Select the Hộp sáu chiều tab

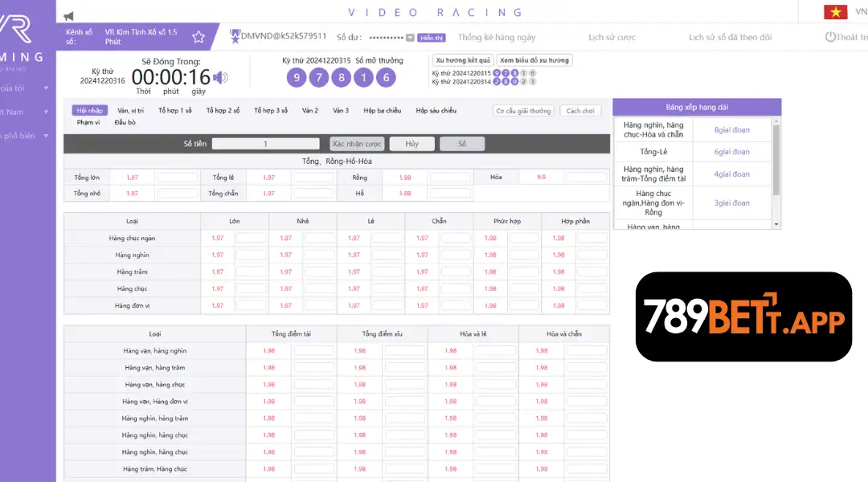[436, 111]
